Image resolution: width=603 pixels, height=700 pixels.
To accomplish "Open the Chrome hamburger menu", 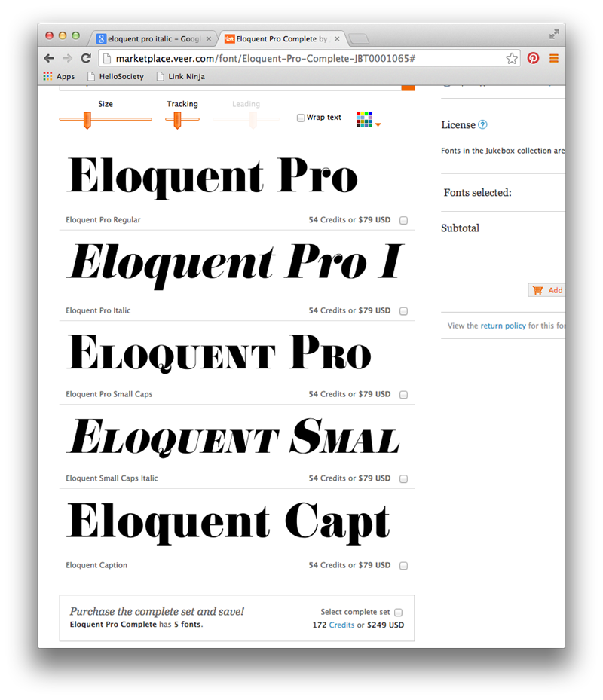I will [x=554, y=59].
